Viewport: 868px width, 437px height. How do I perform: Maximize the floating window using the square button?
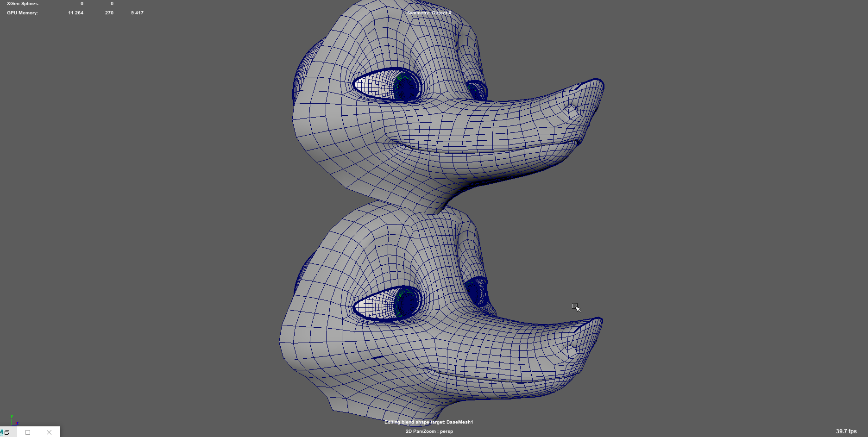[28, 432]
